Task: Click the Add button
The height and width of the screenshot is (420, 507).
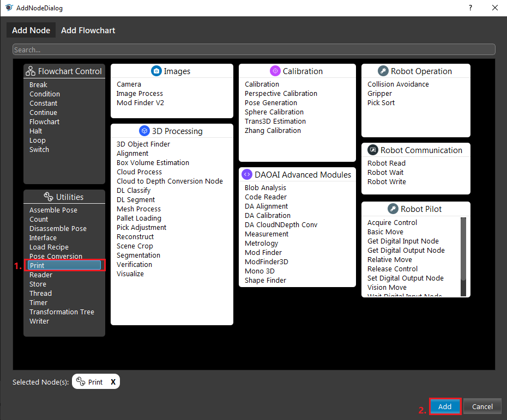Action: click(x=445, y=406)
